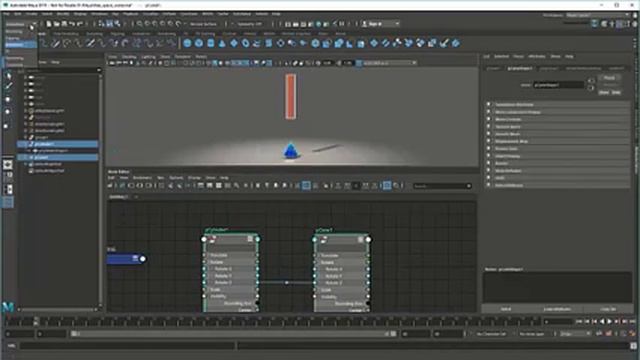This screenshot has height=360, width=640.
Task: Pick the Lasso tool in the toolbox
Action: (x=8, y=87)
